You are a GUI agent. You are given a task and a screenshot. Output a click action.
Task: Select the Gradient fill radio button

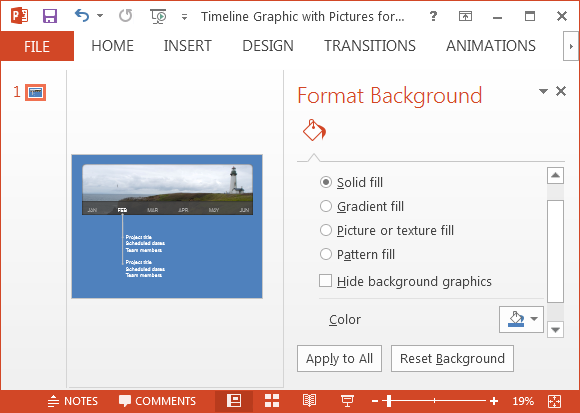pos(326,206)
